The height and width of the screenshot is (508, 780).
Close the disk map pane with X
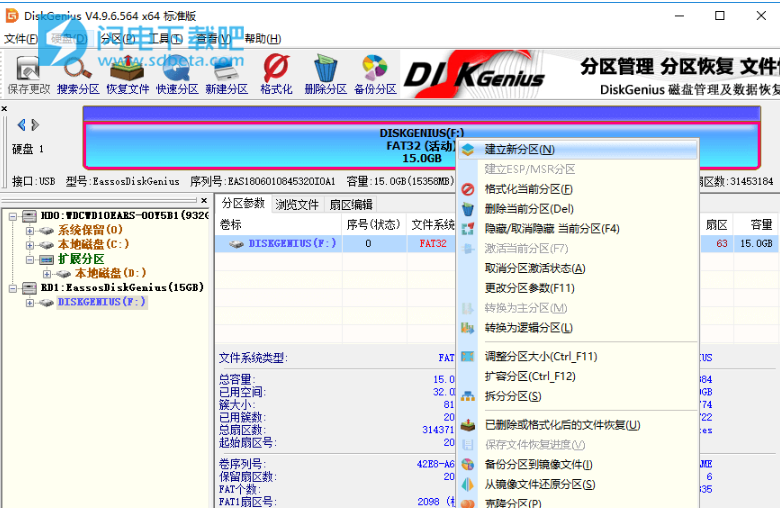[x=4, y=108]
